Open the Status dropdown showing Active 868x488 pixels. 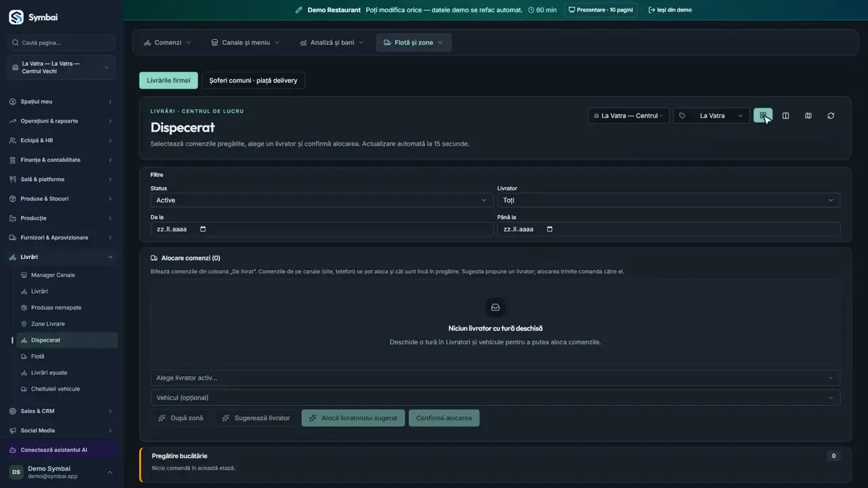pyautogui.click(x=321, y=200)
